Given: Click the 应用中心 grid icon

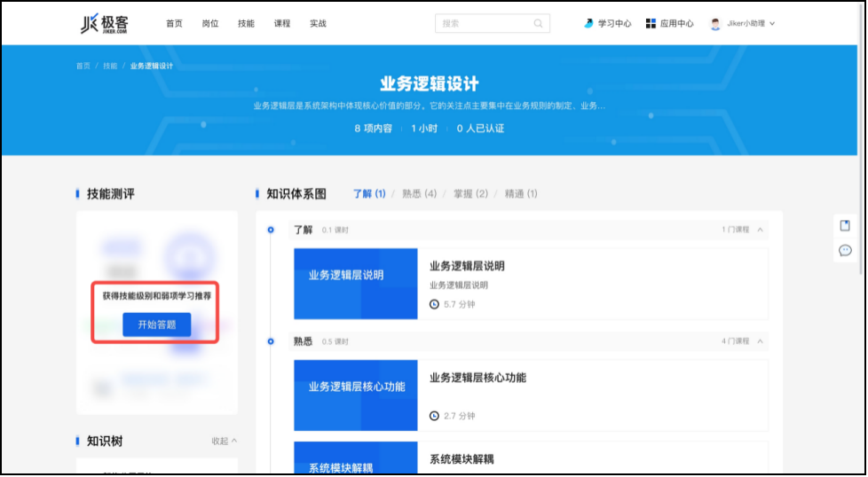Looking at the screenshot, I should pos(651,24).
